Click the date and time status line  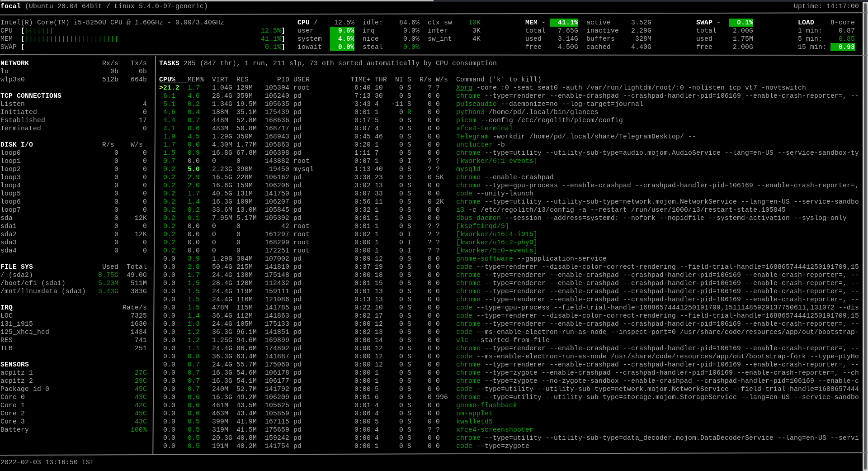point(47,462)
